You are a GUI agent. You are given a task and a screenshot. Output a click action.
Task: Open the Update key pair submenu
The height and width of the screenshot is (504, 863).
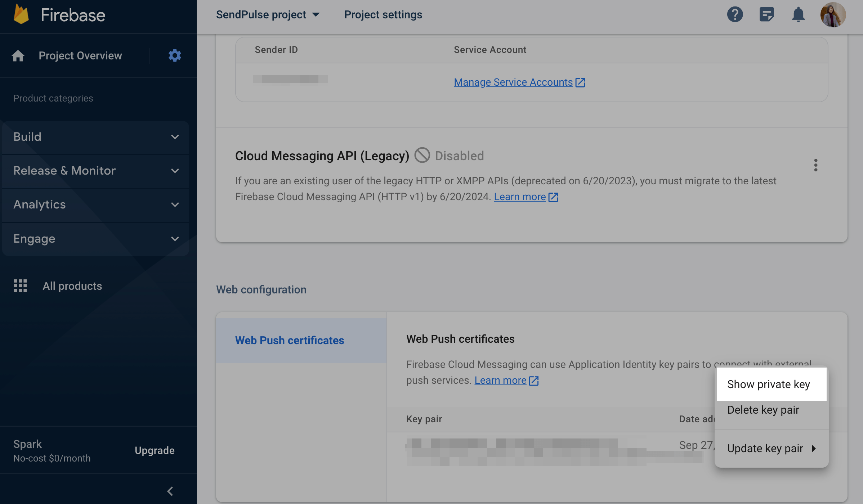pyautogui.click(x=772, y=448)
